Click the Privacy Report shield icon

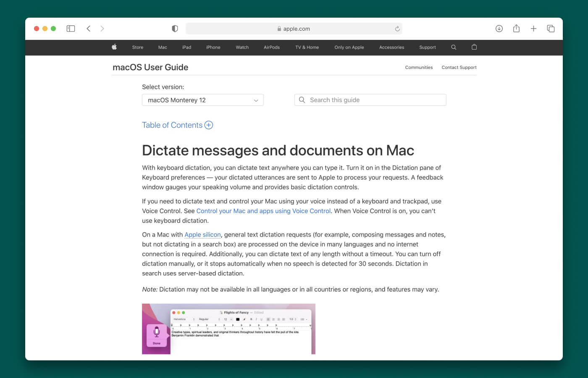click(175, 29)
